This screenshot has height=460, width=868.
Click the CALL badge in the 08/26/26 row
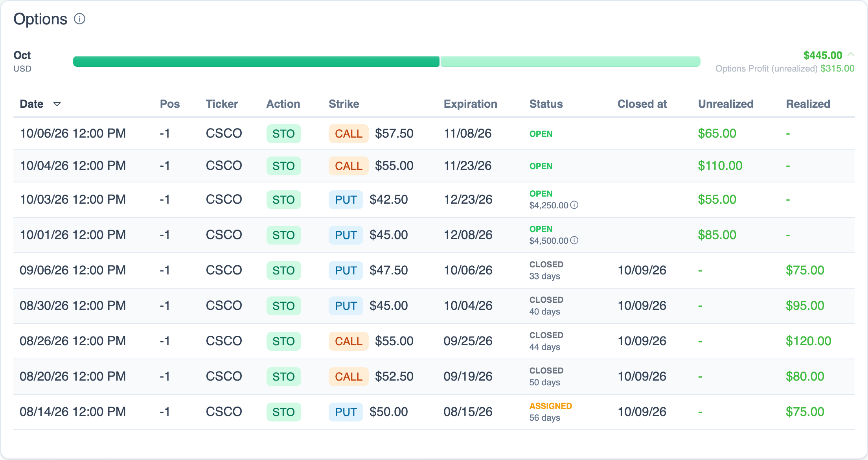pyautogui.click(x=349, y=341)
